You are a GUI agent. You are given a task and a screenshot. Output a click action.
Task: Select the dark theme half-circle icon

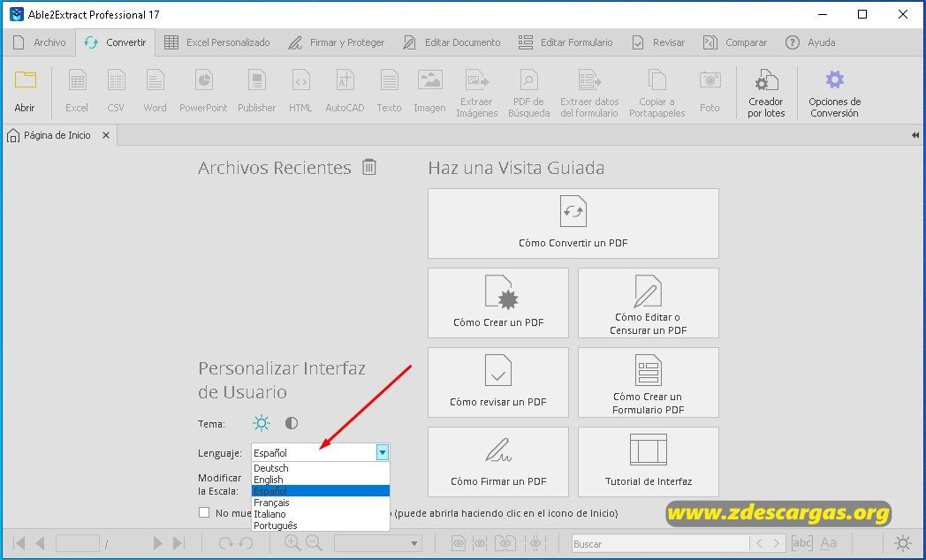coord(292,423)
